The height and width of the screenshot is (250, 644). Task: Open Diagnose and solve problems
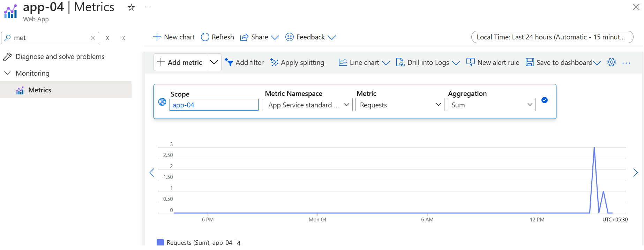tap(60, 56)
